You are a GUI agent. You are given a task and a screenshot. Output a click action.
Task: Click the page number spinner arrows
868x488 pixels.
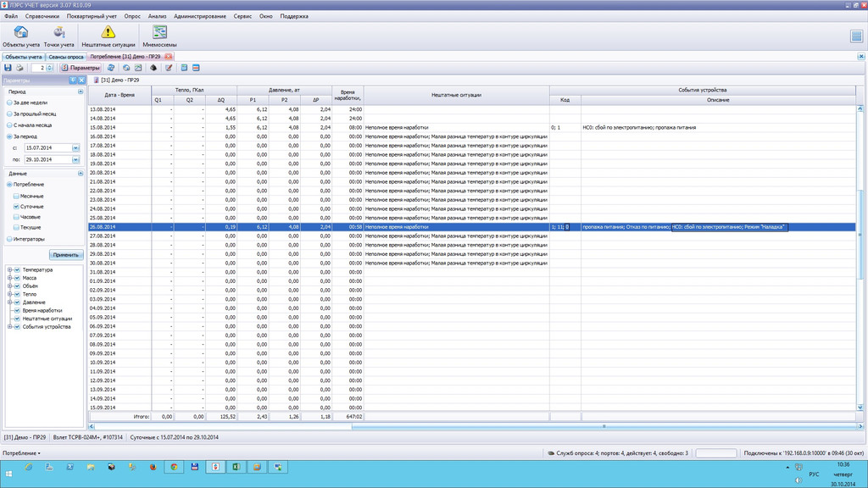tap(50, 68)
